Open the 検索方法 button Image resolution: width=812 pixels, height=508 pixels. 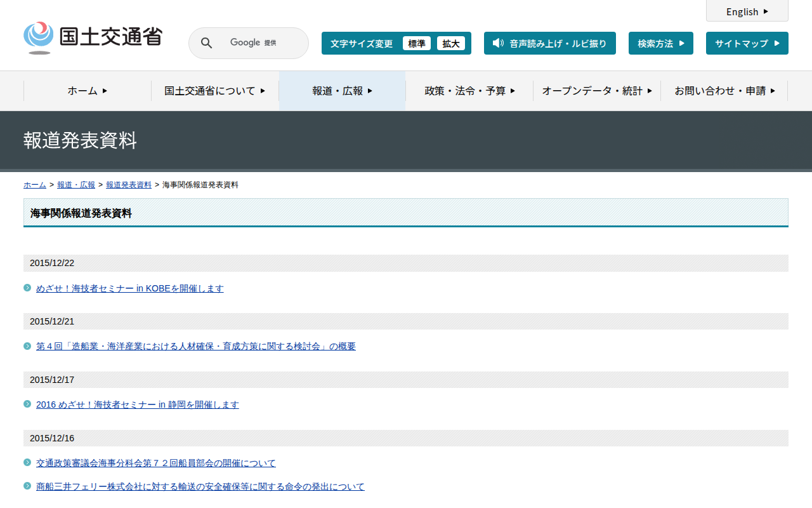click(660, 43)
